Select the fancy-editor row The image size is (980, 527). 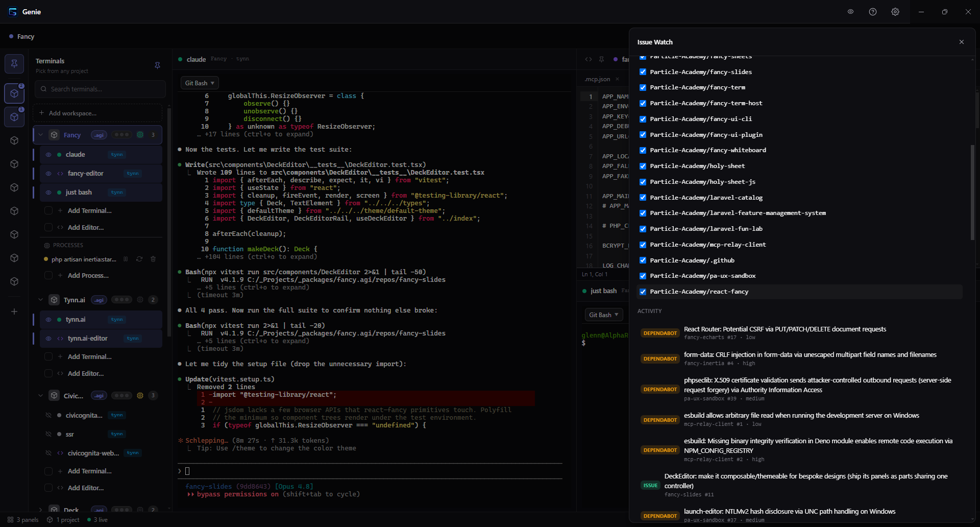click(x=101, y=174)
